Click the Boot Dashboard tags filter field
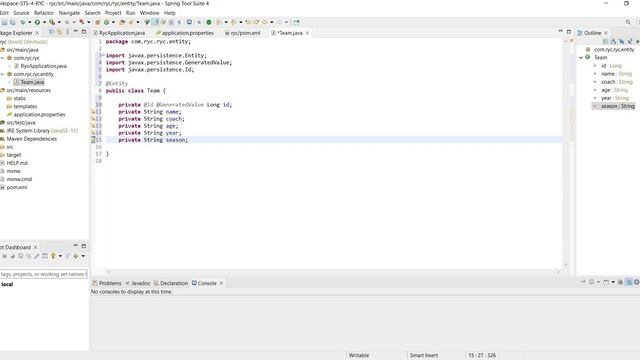This screenshot has height=360, width=640. point(44,274)
